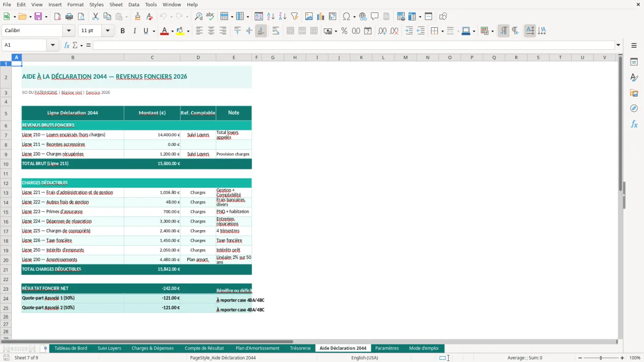Viewport: 644px width, 362px height.
Task: Clear direct formatting
Action: pos(149,17)
